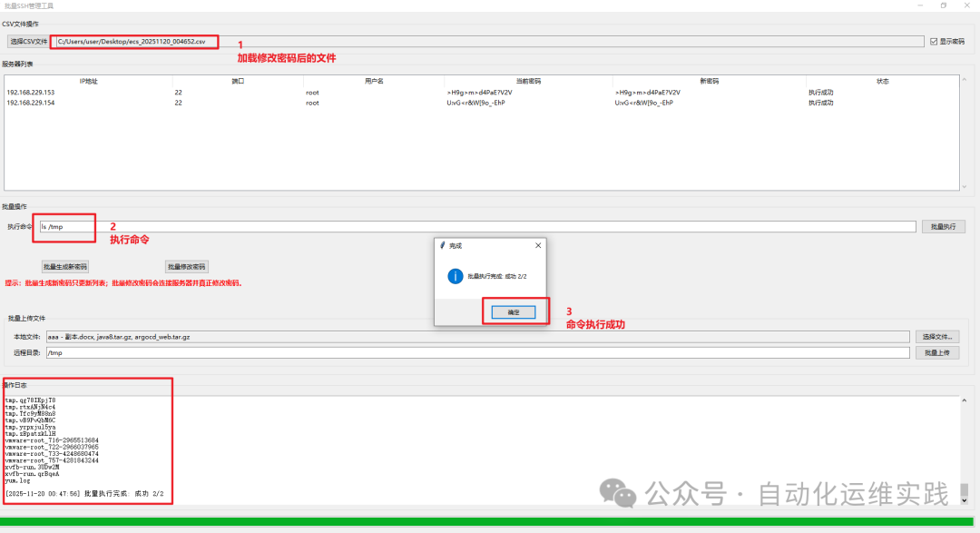This screenshot has height=533, width=980.
Task: Click operation log scrollbar down arrow
Action: [965, 499]
